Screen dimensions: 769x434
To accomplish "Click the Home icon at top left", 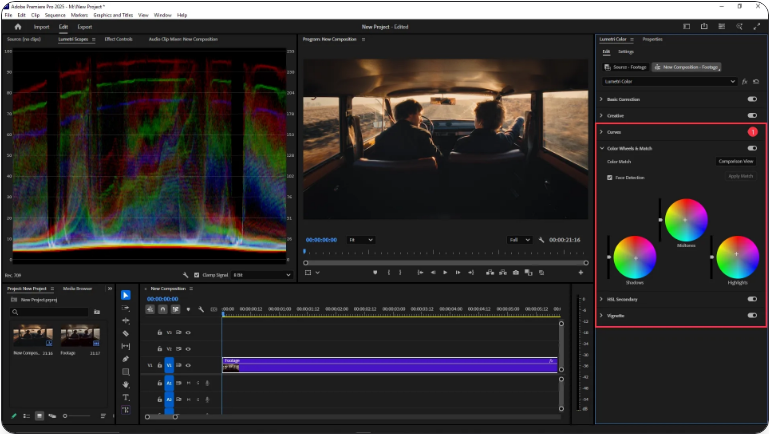I will [x=17, y=27].
